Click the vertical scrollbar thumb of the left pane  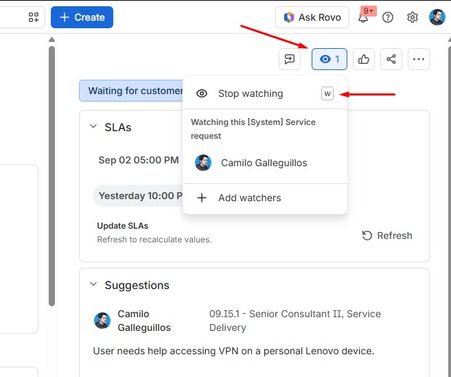pos(52,176)
